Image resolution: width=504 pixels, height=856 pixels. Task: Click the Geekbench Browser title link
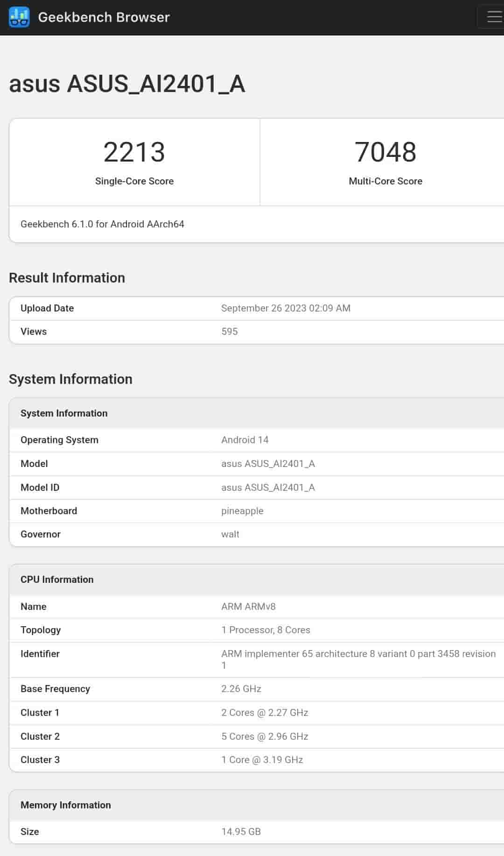tap(104, 17)
